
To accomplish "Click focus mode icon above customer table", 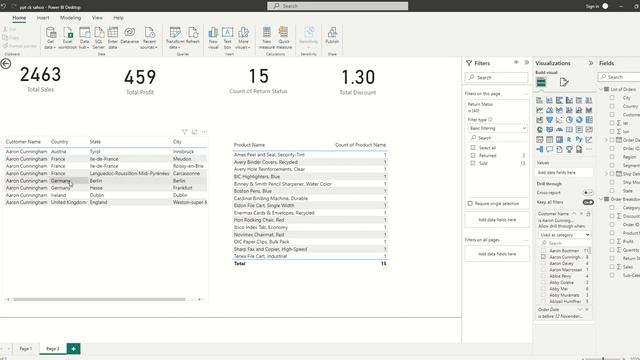I will pyautogui.click(x=195, y=132).
